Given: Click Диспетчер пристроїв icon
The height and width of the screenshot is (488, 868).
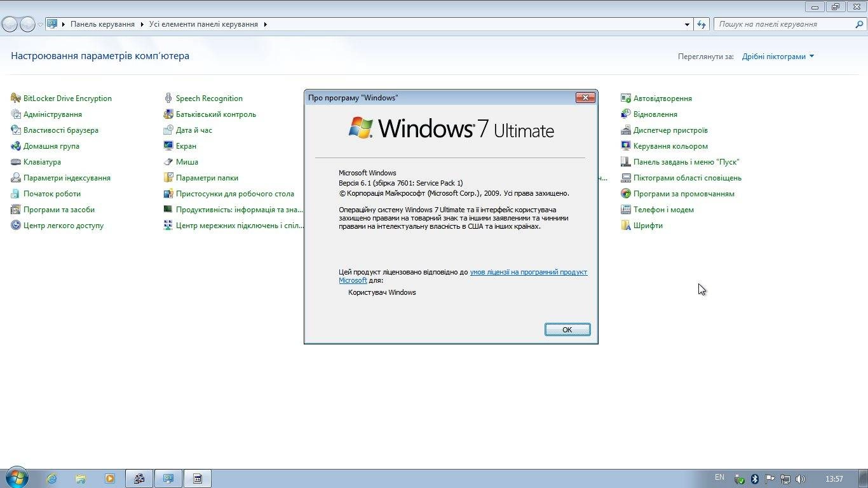Looking at the screenshot, I should [626, 130].
